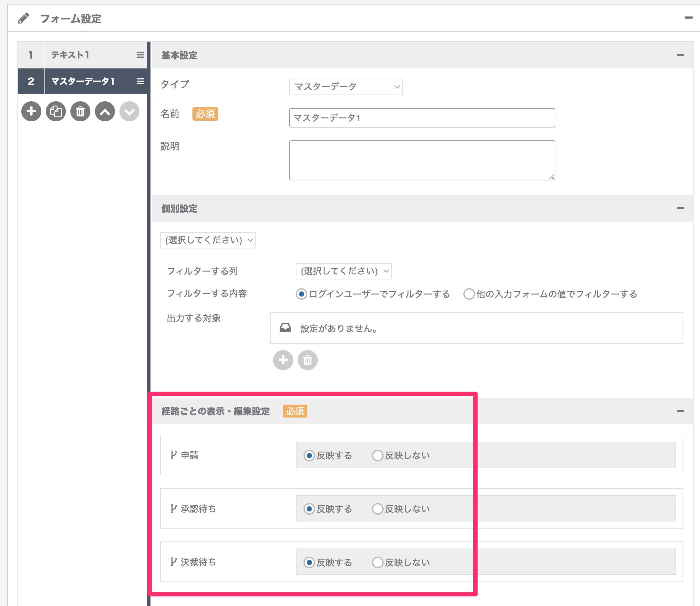Click the plus icon under 出力する対象
The height and width of the screenshot is (606, 700).
[283, 360]
